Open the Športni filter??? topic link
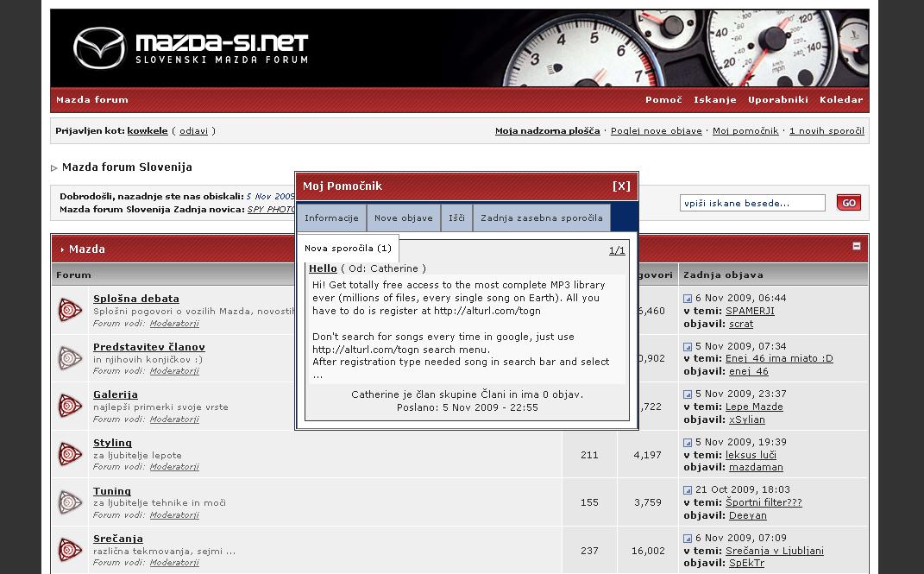 [764, 502]
